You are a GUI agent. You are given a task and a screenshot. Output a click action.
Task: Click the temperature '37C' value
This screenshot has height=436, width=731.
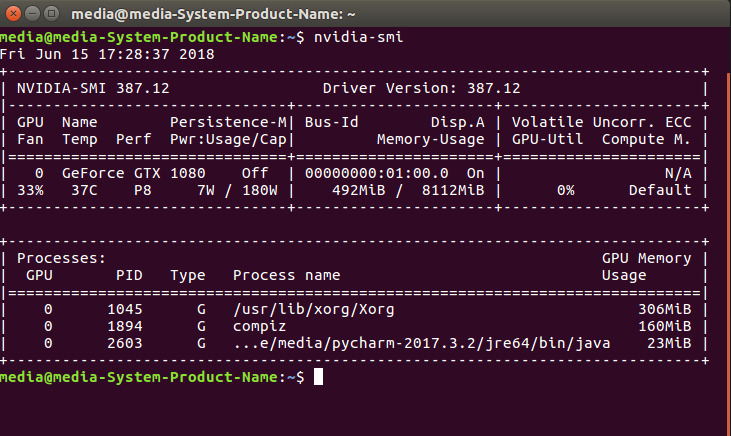click(84, 190)
